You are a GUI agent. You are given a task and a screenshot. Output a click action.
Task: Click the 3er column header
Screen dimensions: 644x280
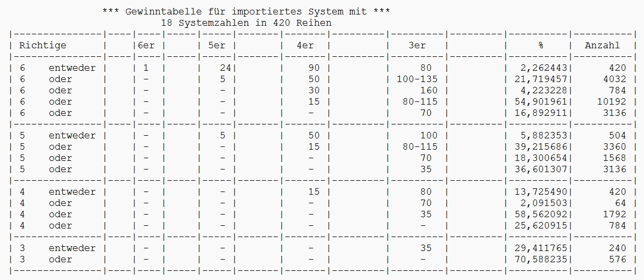pyautogui.click(x=417, y=45)
